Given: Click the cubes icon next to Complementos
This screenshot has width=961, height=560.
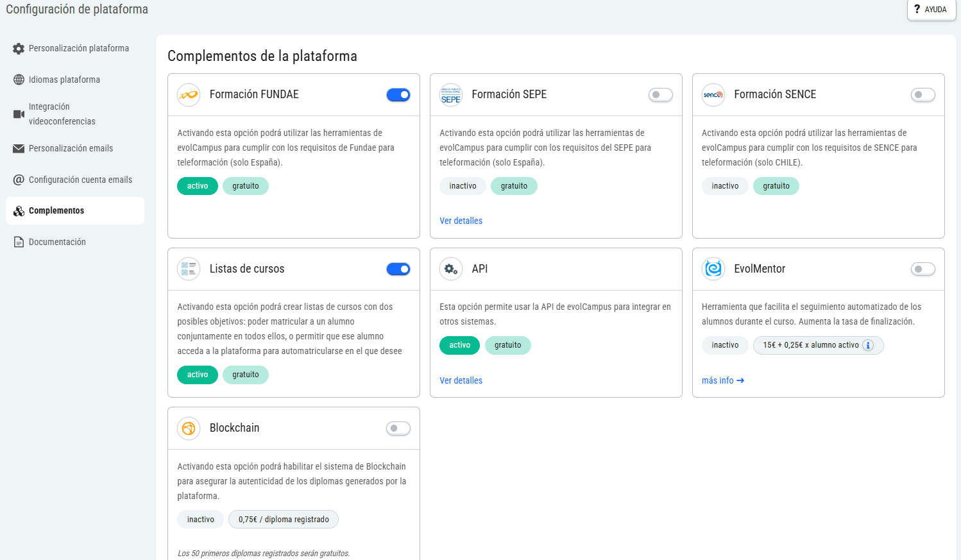Looking at the screenshot, I should click(19, 210).
